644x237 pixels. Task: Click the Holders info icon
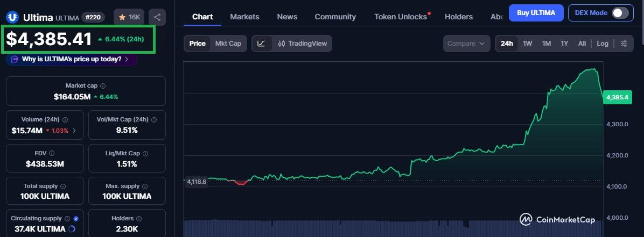(139, 219)
